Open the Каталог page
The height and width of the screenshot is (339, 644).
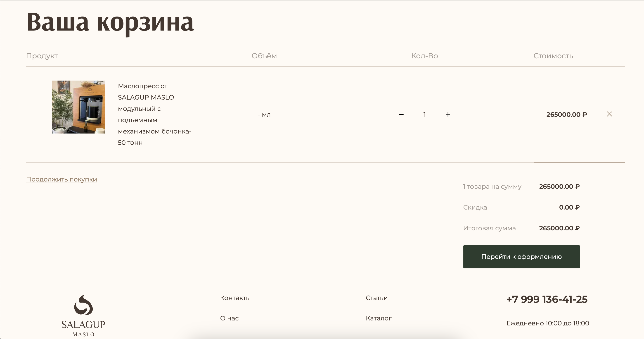pos(379,318)
